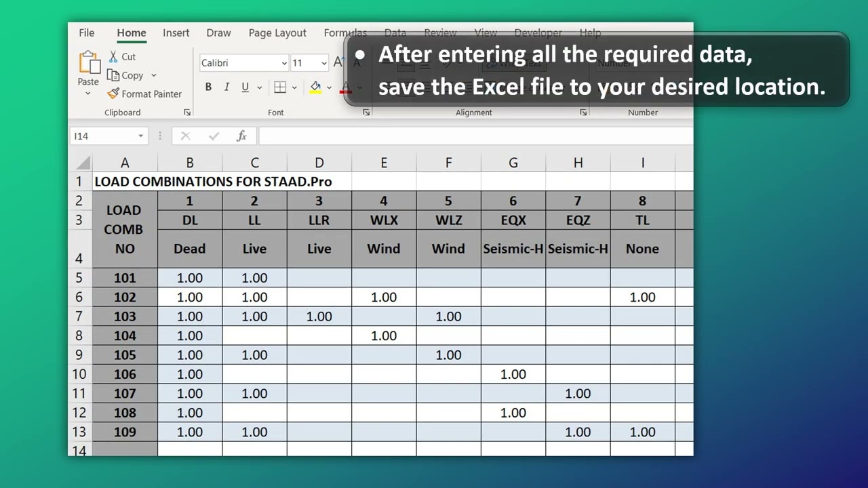
Task: Click the 'EQX' header cell
Action: (513, 220)
